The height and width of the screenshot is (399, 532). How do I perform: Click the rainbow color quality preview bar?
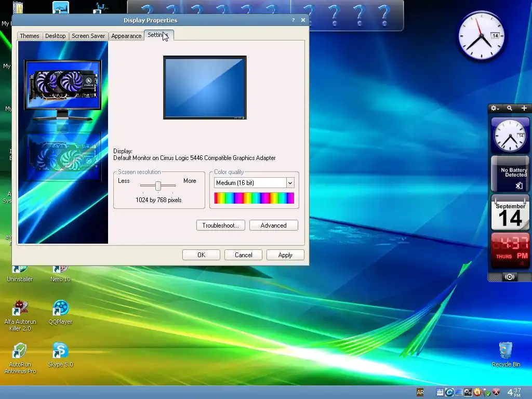coord(254,198)
